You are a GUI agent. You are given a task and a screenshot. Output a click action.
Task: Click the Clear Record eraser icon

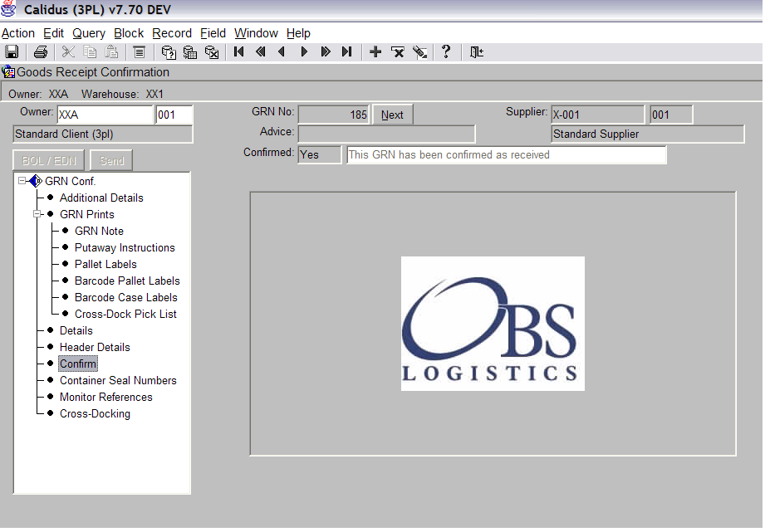(419, 51)
